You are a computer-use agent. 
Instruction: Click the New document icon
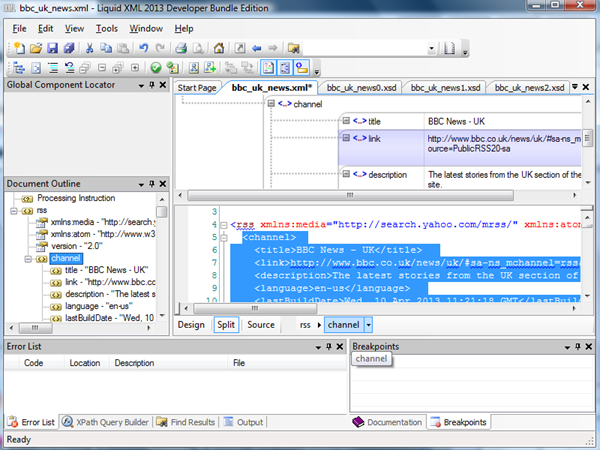pos(19,48)
